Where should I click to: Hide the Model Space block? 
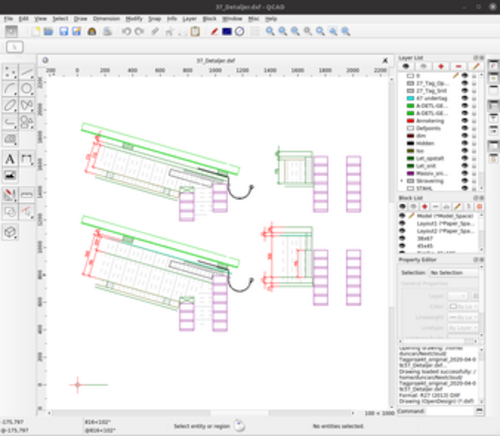[402, 216]
